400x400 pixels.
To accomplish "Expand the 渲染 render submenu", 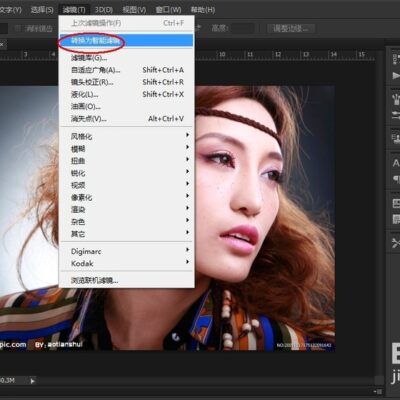I will tap(127, 209).
